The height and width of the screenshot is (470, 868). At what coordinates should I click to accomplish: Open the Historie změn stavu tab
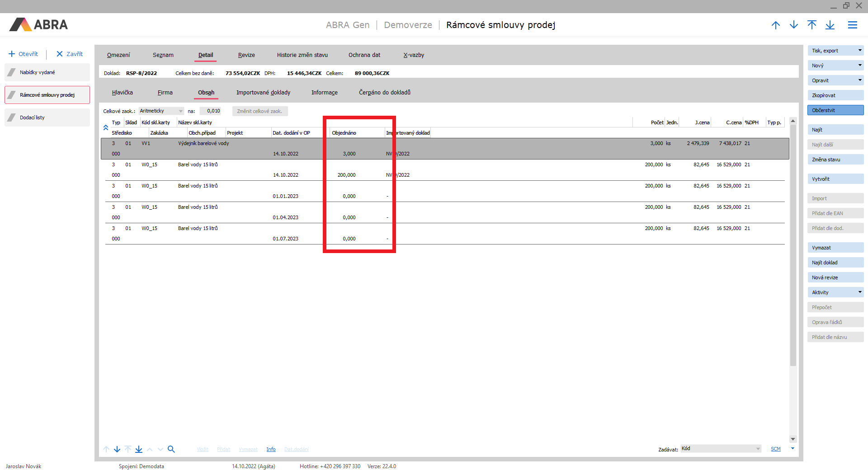click(302, 55)
